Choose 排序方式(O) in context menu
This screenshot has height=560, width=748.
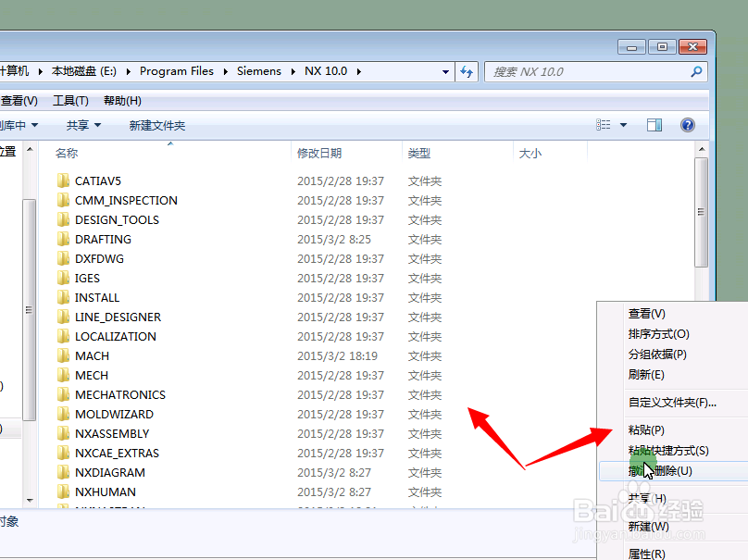point(659,334)
